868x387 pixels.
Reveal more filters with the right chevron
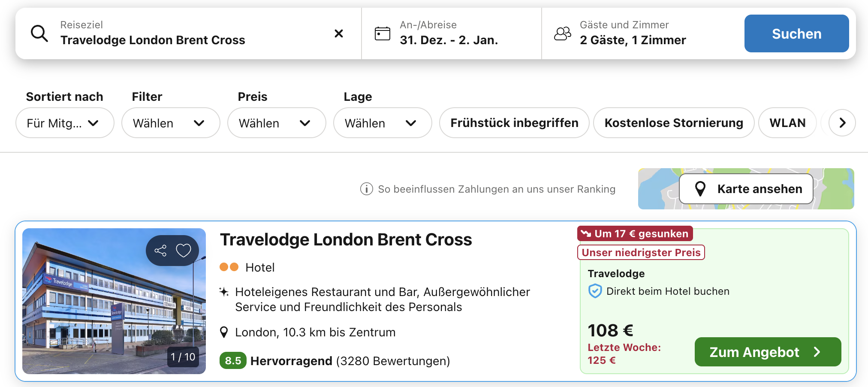(x=841, y=123)
